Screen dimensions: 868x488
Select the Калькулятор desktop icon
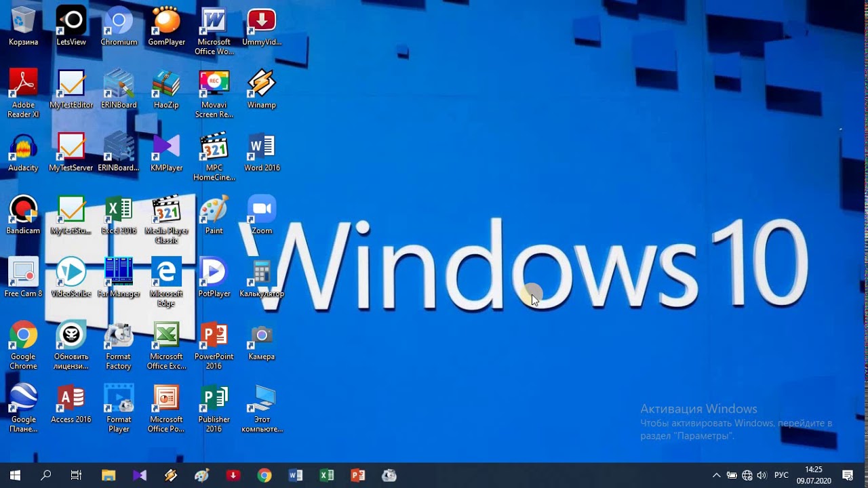coord(262,278)
